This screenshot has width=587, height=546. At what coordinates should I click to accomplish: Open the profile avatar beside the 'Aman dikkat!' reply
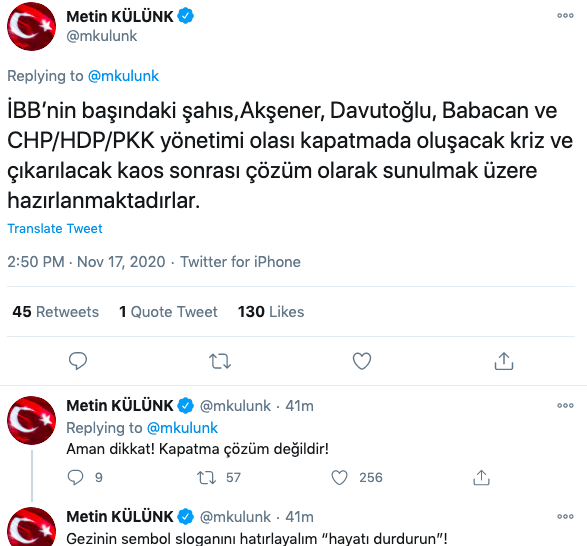click(31, 420)
